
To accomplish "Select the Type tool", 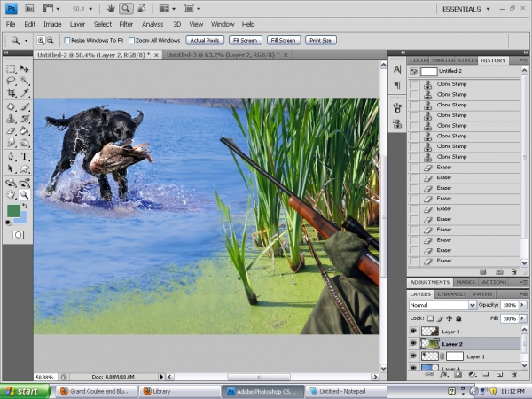I will [x=24, y=156].
